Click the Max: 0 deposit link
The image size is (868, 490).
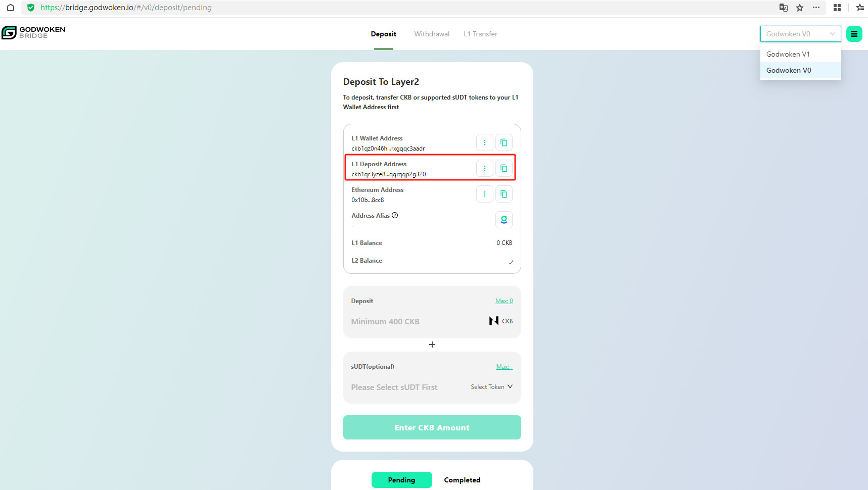pyautogui.click(x=504, y=301)
